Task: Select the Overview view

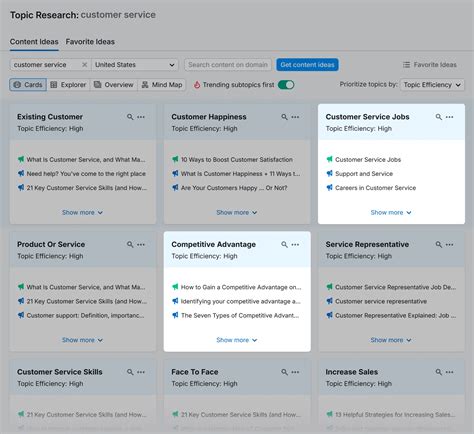Action: tap(114, 85)
